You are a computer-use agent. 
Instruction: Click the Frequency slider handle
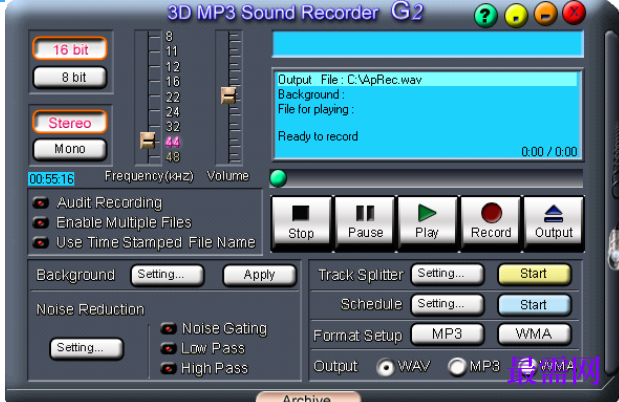pos(148,141)
